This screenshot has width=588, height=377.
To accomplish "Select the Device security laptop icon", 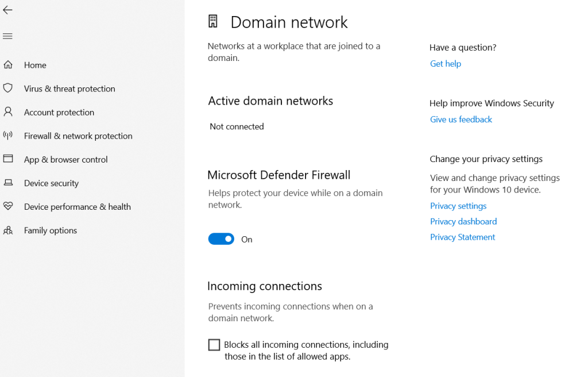I will pos(8,183).
